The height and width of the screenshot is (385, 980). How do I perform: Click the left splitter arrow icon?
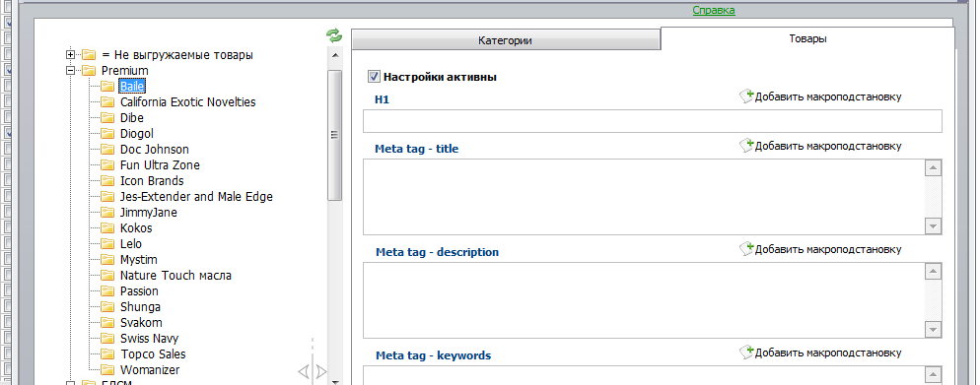coord(304,372)
